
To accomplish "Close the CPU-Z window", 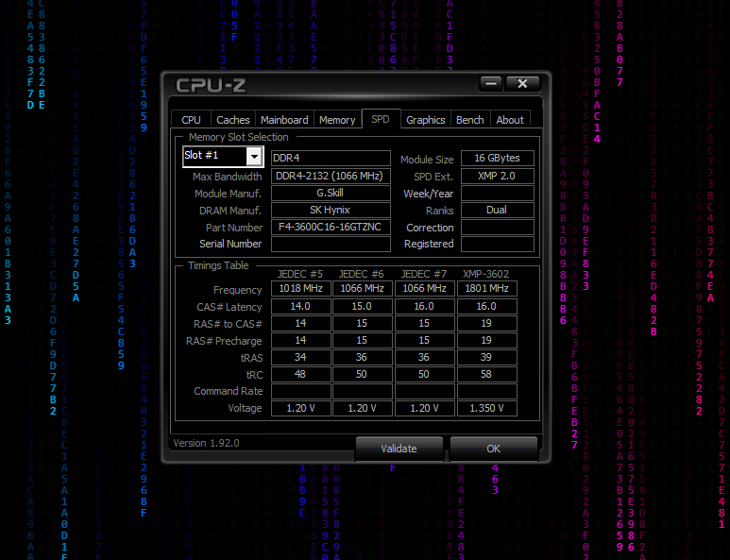I will (522, 83).
